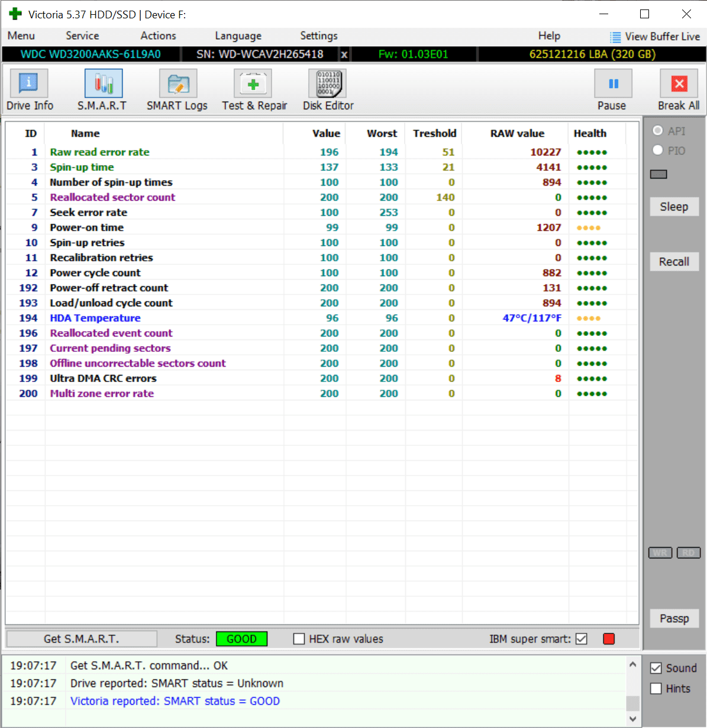Click the log scrollbar down arrow
The image size is (707, 728).
pyautogui.click(x=633, y=719)
